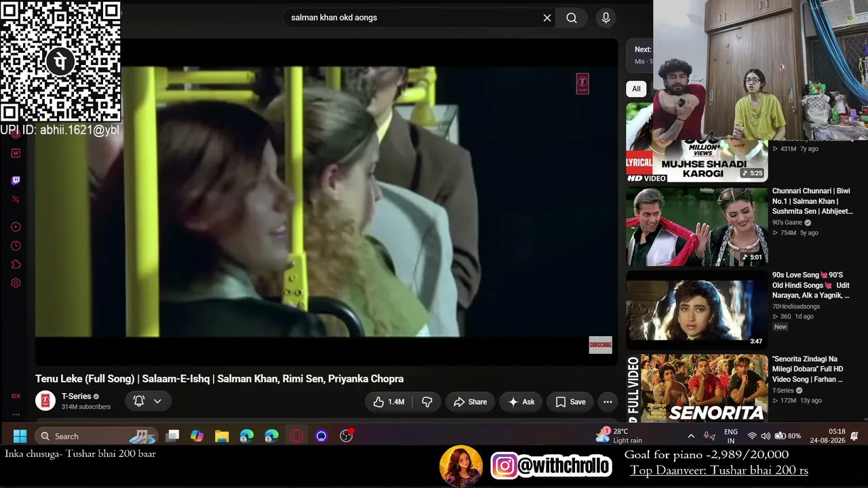Open Wi-Fi network settings in the tray
This screenshot has width=868, height=488.
752,436
